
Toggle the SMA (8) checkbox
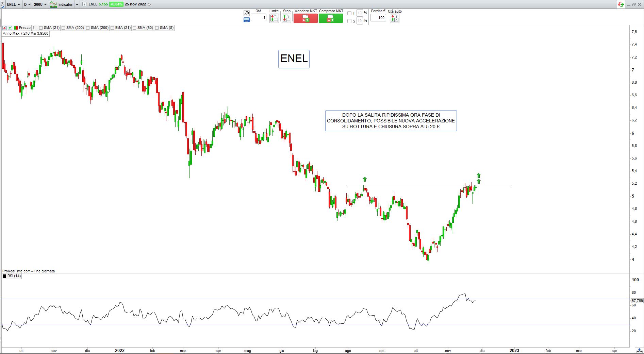[x=157, y=28]
